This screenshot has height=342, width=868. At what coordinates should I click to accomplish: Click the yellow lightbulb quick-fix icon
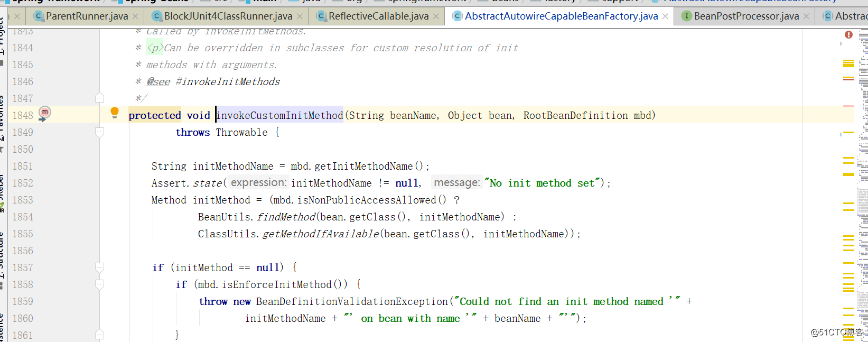pyautogui.click(x=115, y=112)
